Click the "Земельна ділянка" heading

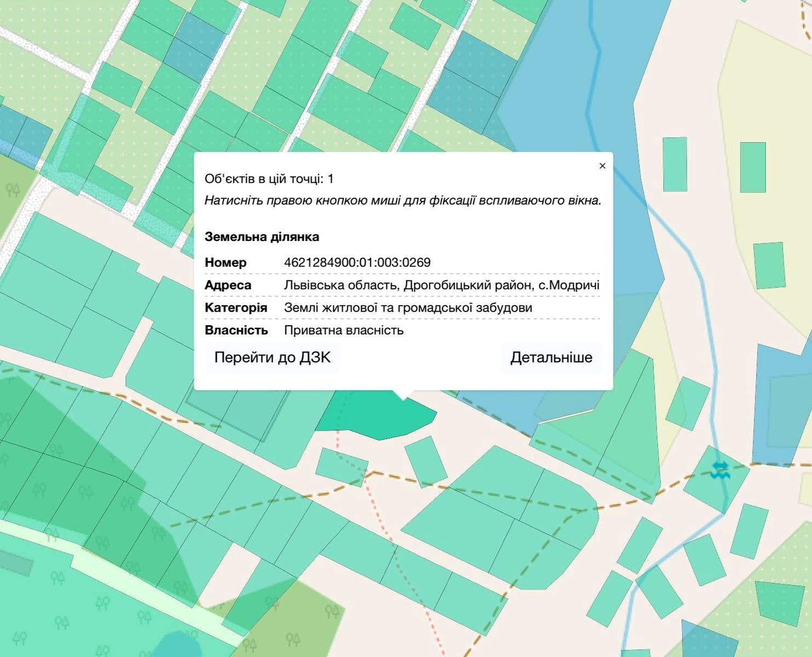coord(262,237)
